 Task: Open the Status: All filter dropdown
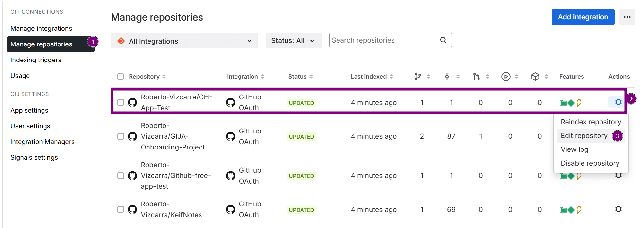293,41
